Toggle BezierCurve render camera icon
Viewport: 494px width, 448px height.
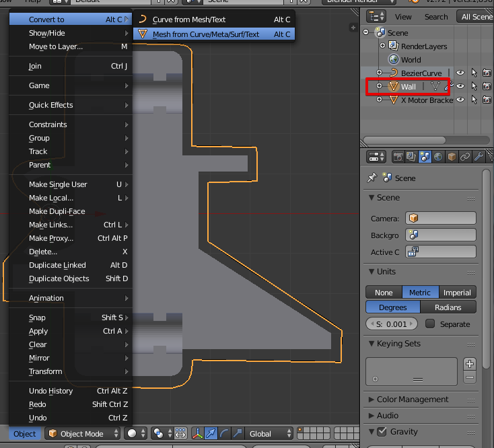[486, 73]
